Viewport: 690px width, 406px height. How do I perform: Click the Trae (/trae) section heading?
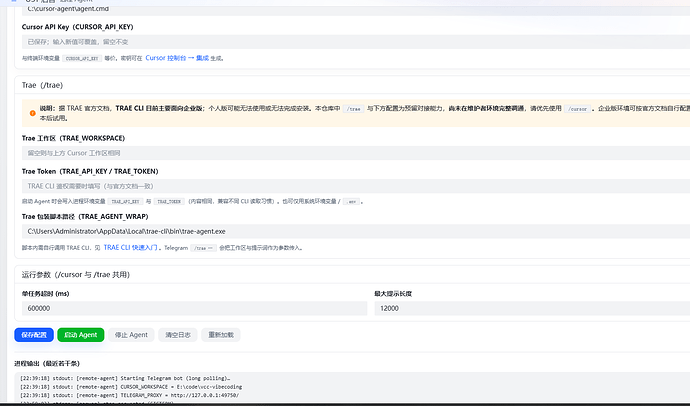(42, 85)
